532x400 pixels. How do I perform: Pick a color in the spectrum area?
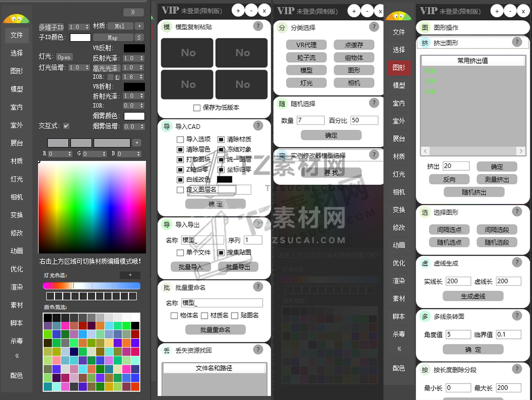(x=93, y=207)
